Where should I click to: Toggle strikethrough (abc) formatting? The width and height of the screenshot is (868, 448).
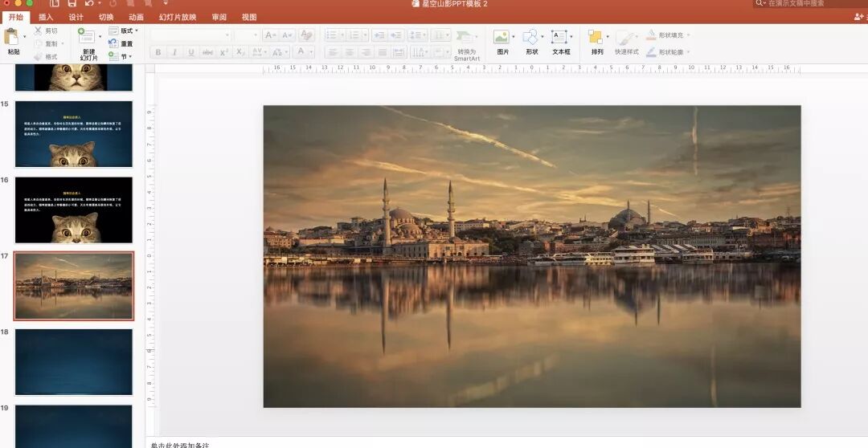[x=207, y=52]
